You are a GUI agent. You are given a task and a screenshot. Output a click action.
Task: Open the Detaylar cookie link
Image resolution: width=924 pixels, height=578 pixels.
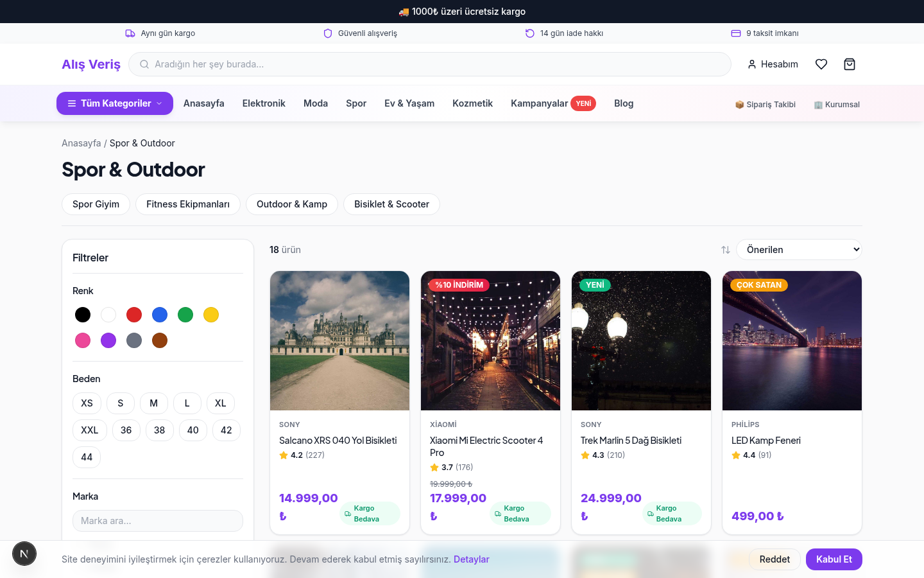coord(472,559)
